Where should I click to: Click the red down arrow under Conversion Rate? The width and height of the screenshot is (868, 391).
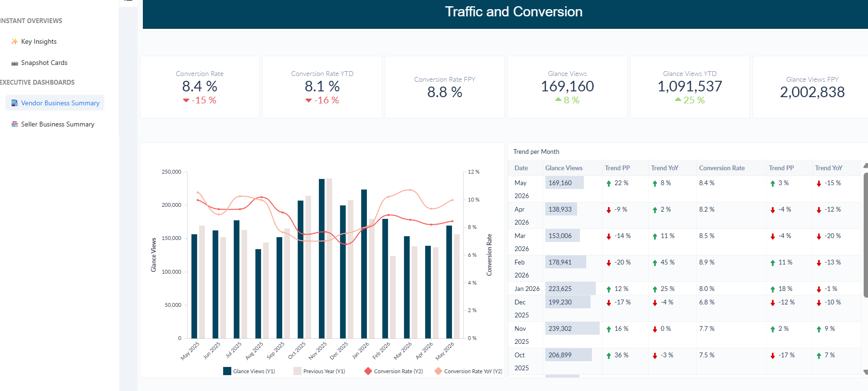(x=186, y=101)
